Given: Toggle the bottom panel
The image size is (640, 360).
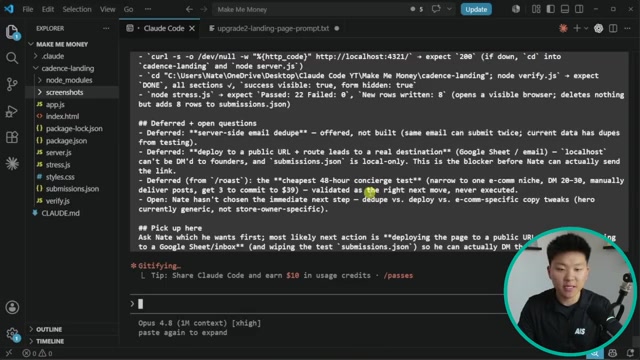Looking at the screenshot, I should (x=565, y=9).
